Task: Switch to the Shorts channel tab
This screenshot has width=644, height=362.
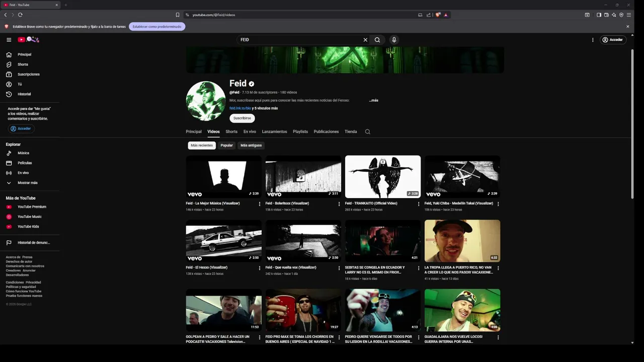Action: click(231, 132)
